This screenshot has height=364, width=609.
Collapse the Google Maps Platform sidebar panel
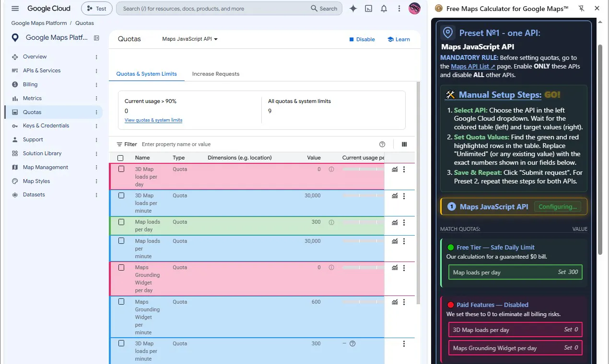click(96, 38)
